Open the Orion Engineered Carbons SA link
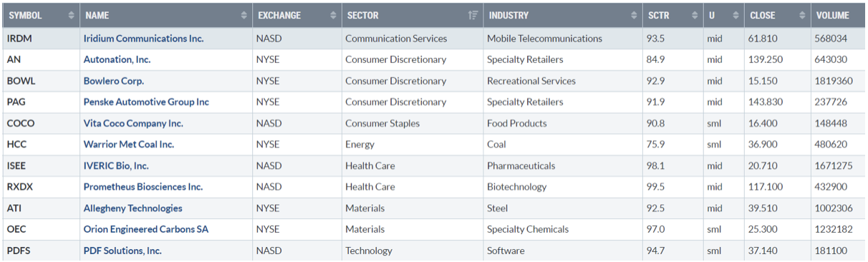Image resolution: width=868 pixels, height=262 pixels. pyautogui.click(x=146, y=229)
